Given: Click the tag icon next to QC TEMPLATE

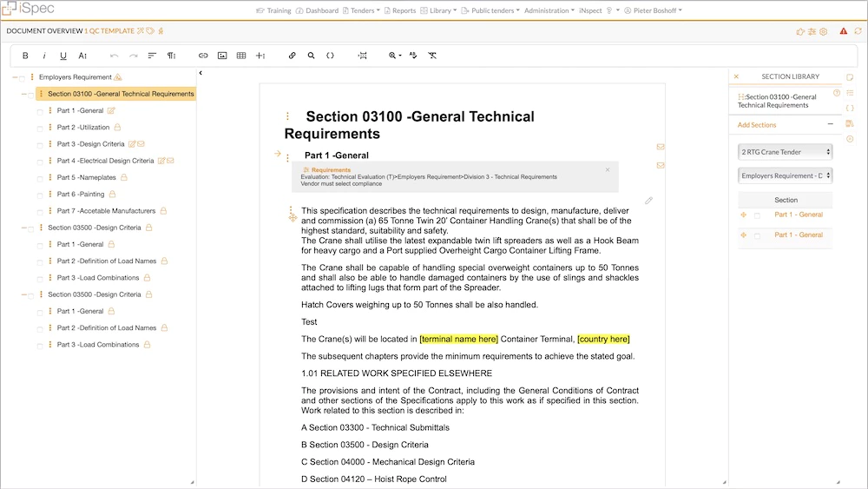Looking at the screenshot, I should click(x=150, y=31).
